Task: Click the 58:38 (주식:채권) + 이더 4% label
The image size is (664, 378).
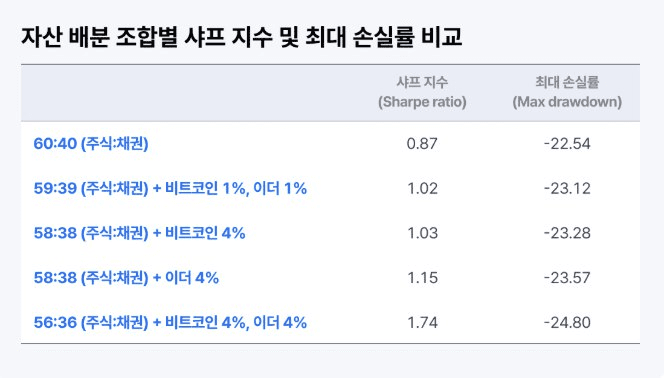Action: [x=126, y=278]
